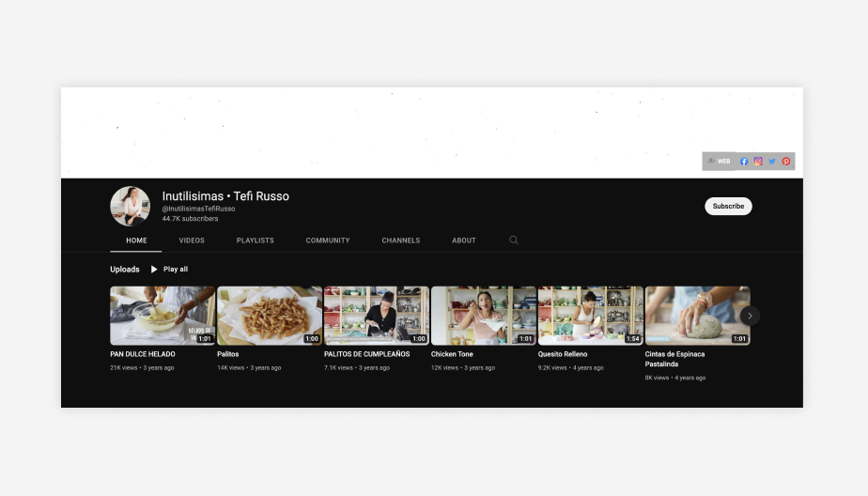Click the '21K views • 3 years ago' text
868x496 pixels.
pos(142,367)
